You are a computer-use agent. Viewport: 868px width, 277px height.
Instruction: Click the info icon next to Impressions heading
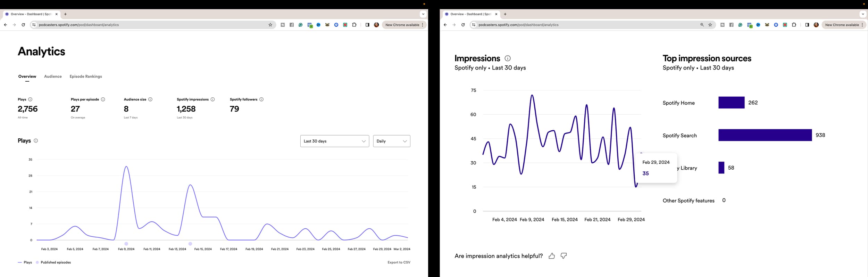pos(508,58)
